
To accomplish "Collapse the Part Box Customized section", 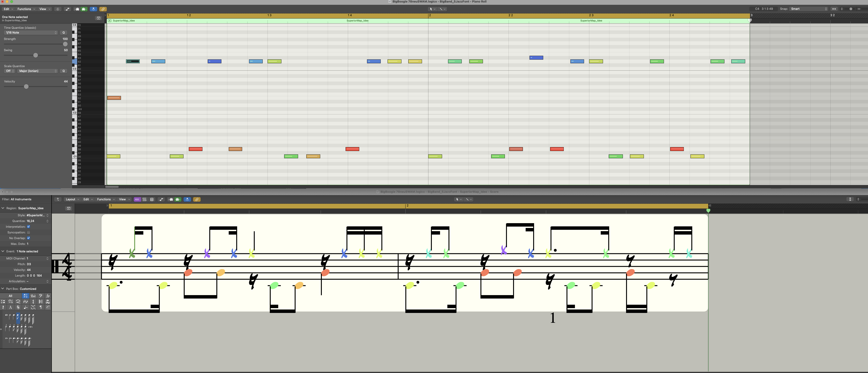I will 3,289.
